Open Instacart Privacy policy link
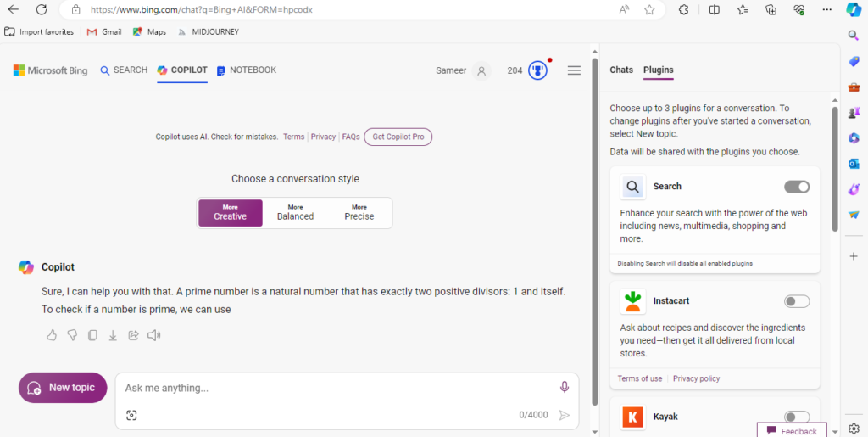Screen dimensions: 868x437 coord(697,378)
